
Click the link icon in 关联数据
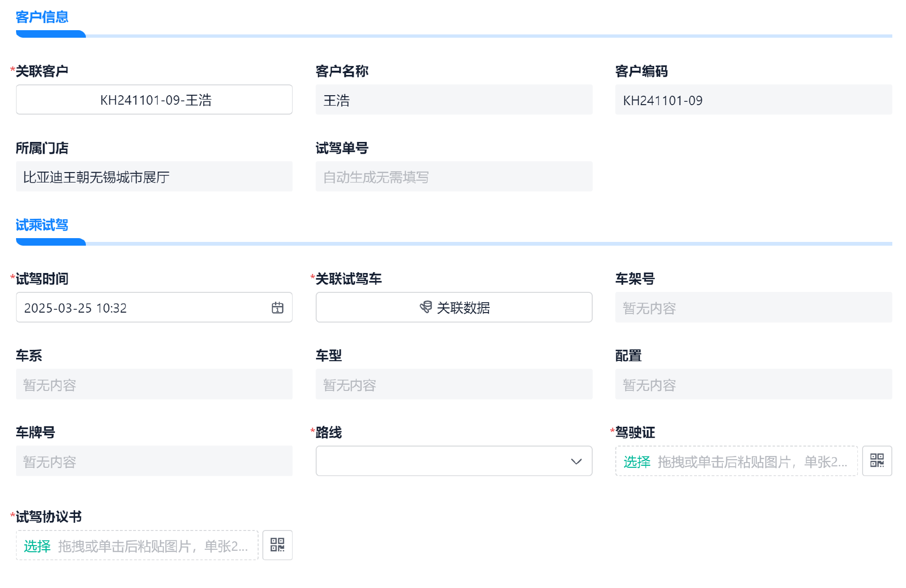coord(426,307)
